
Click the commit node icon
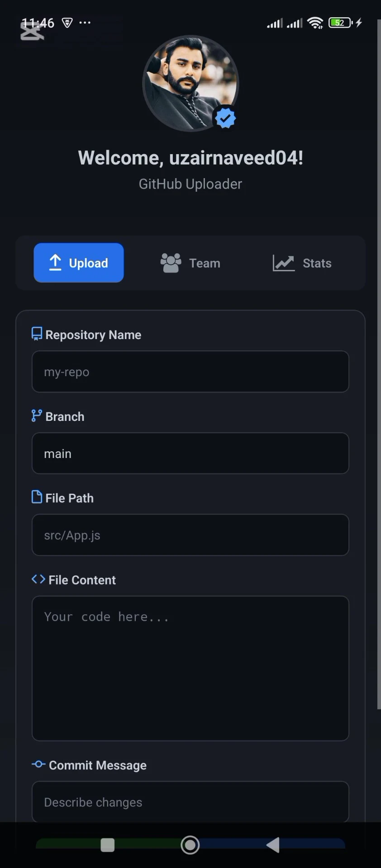click(x=38, y=764)
